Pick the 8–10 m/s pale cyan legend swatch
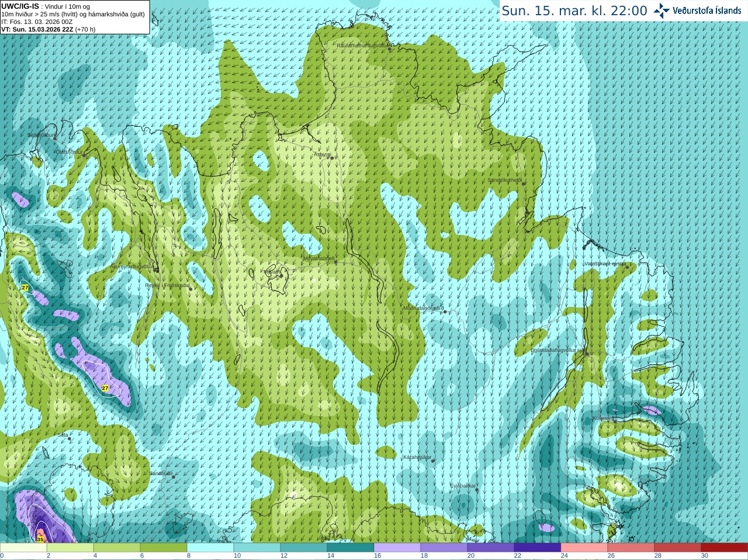This screenshot has height=560, width=748. tap(210, 548)
